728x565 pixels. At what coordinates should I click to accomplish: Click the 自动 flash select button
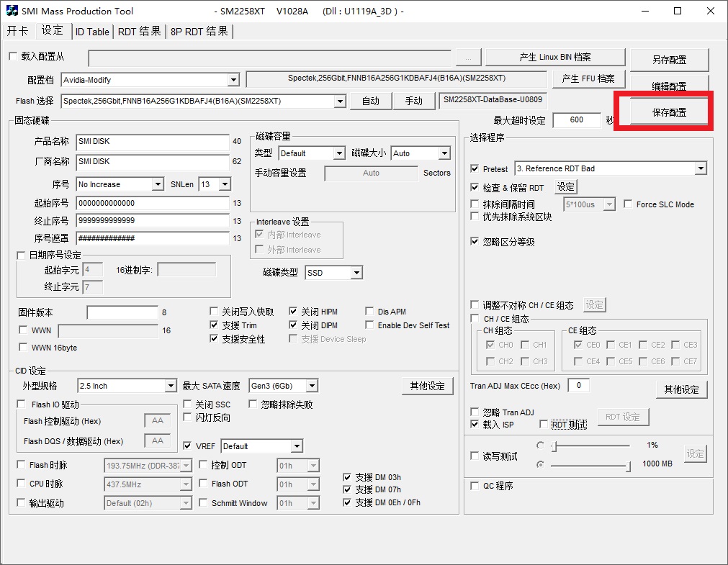pos(371,101)
